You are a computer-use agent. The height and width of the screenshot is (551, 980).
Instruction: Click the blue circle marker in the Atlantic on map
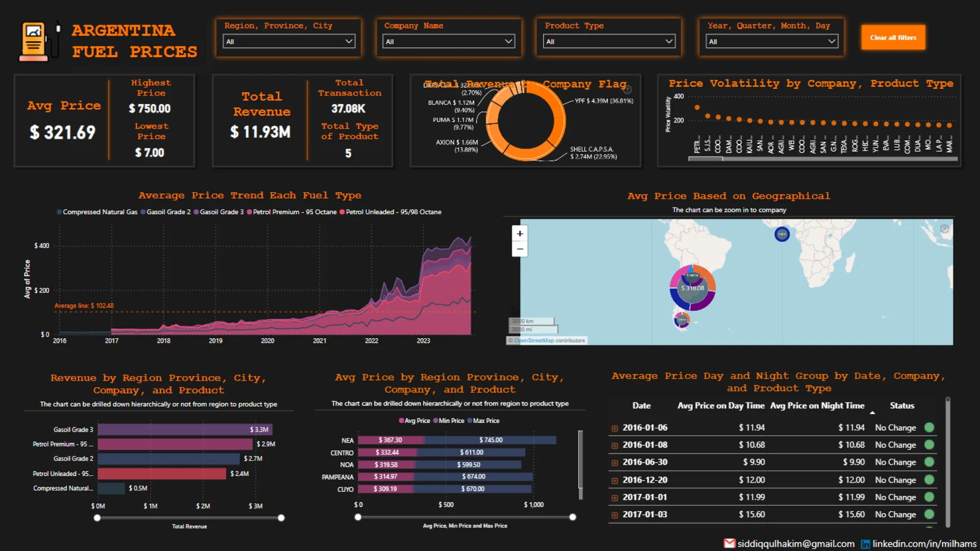pos(782,234)
